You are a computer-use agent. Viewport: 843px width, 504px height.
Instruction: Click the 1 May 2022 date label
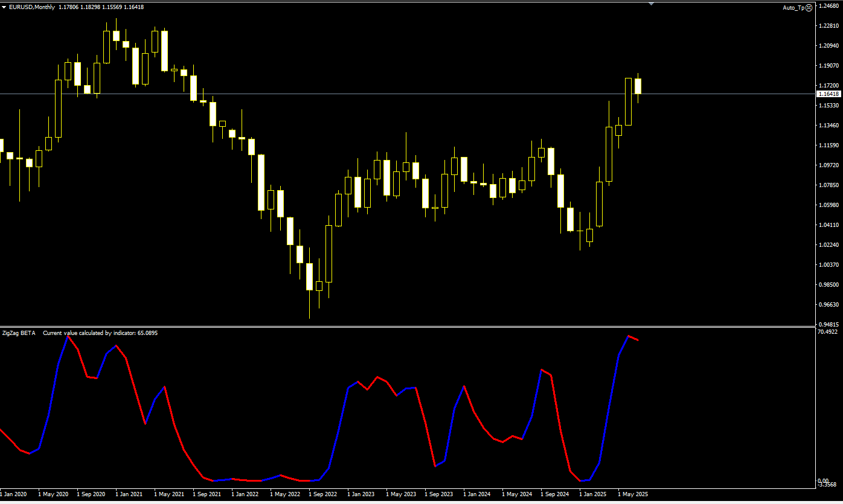point(285,494)
